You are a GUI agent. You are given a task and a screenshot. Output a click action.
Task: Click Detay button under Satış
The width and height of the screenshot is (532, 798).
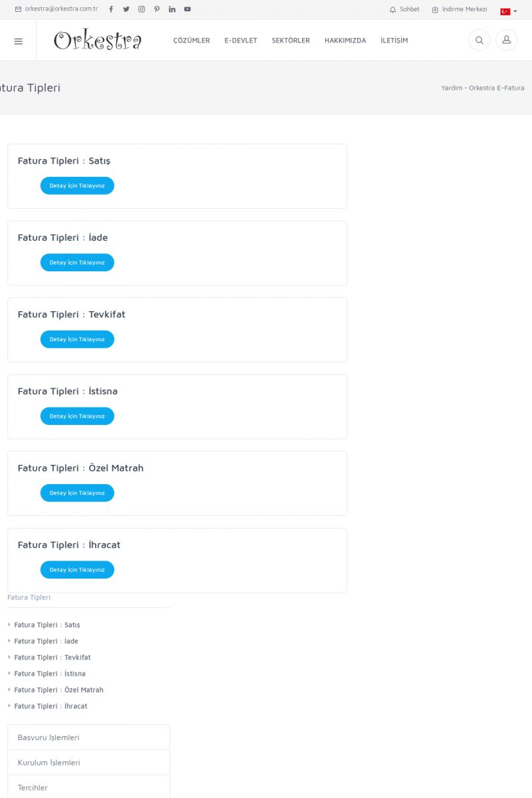pyautogui.click(x=77, y=186)
